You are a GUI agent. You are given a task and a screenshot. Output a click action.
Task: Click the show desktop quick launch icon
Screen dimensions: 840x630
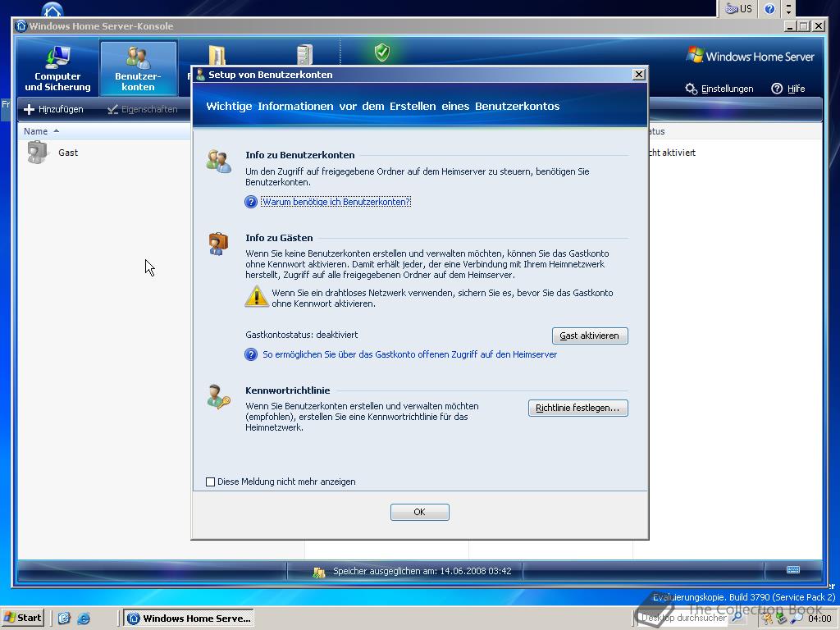click(x=64, y=619)
